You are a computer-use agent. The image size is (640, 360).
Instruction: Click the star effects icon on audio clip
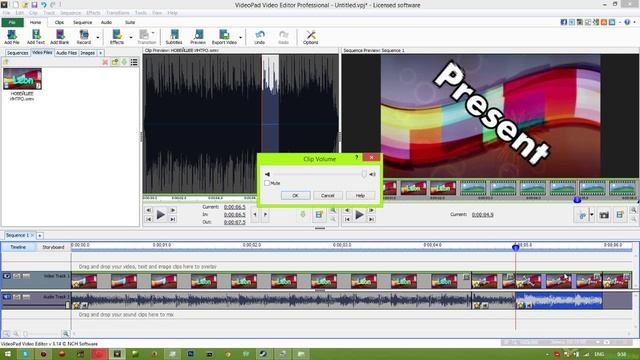pos(76,305)
